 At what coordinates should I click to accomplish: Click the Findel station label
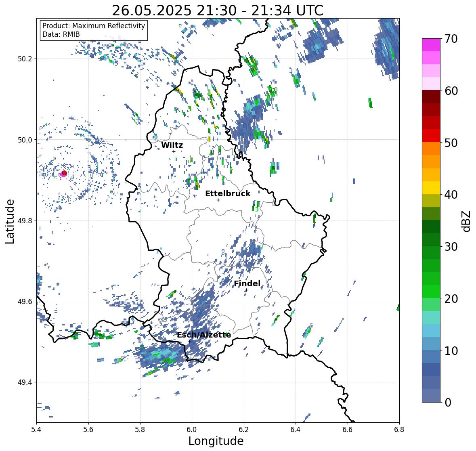247,283
